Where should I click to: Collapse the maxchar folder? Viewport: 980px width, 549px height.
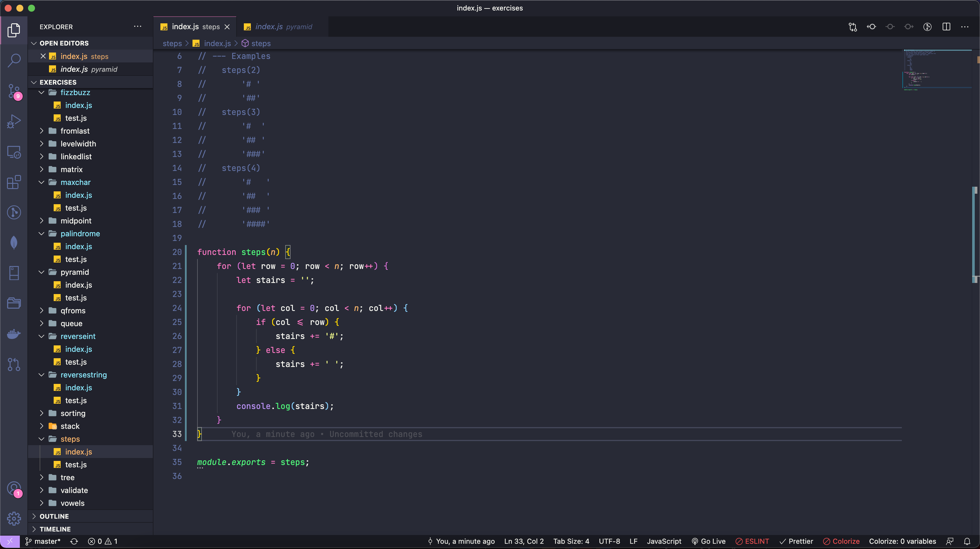[90, 182]
